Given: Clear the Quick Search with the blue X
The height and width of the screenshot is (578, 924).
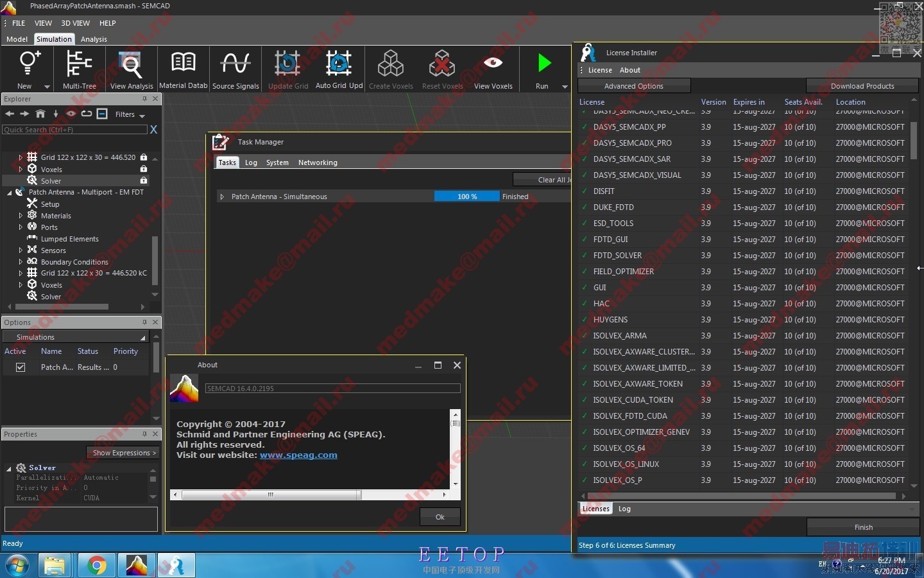Looking at the screenshot, I should (x=153, y=130).
